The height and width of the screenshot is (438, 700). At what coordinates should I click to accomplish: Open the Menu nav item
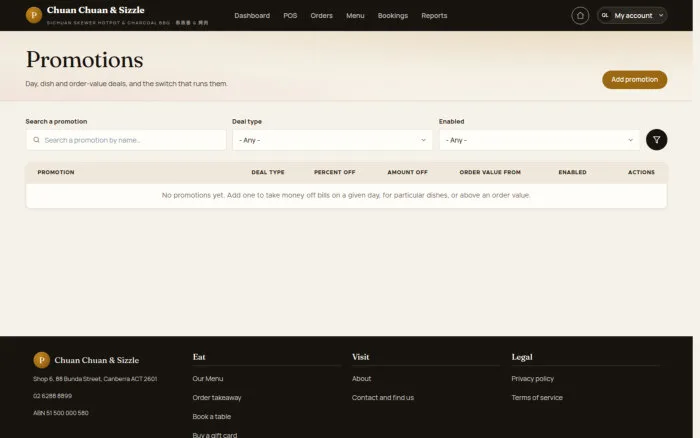tap(355, 16)
